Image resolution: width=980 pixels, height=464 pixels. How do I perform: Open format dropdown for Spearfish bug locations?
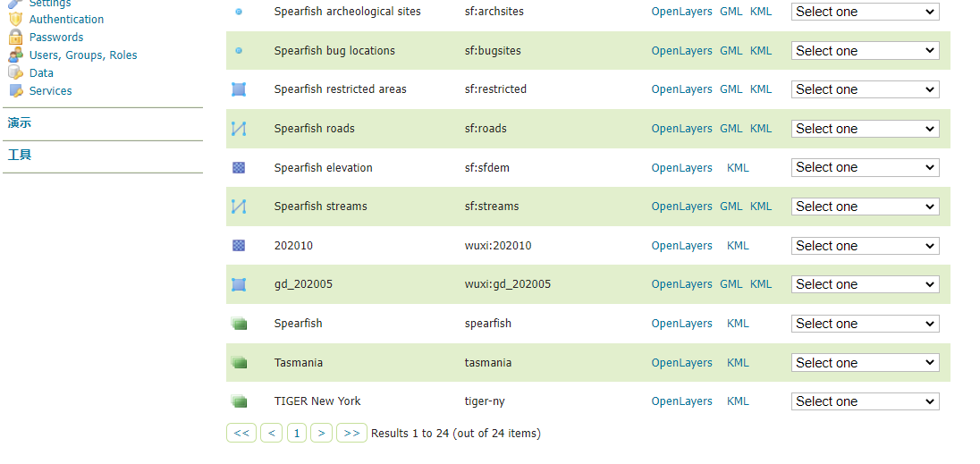[x=865, y=51]
